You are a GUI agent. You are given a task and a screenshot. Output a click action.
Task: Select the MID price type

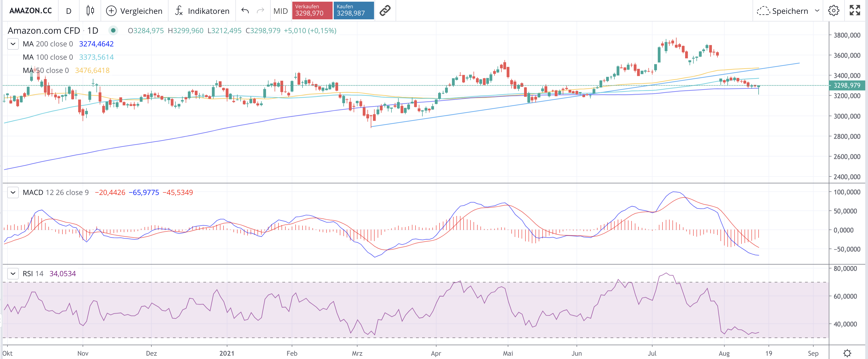(x=280, y=11)
